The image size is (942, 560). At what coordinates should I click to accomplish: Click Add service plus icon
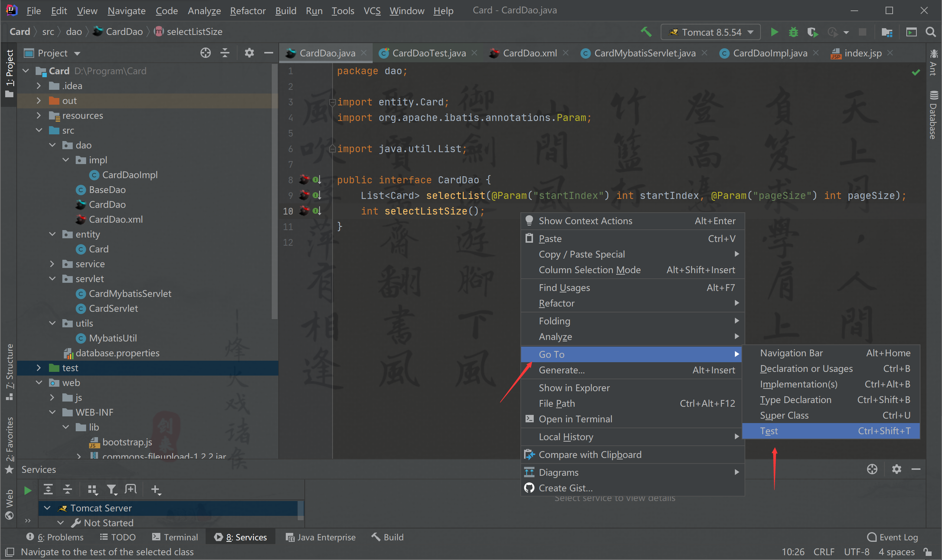[156, 489]
